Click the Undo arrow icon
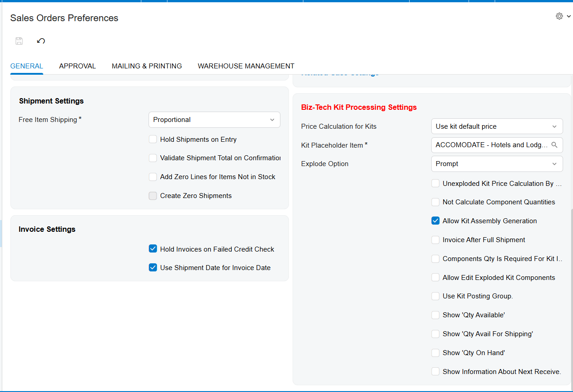The width and height of the screenshot is (573, 392). tap(41, 41)
